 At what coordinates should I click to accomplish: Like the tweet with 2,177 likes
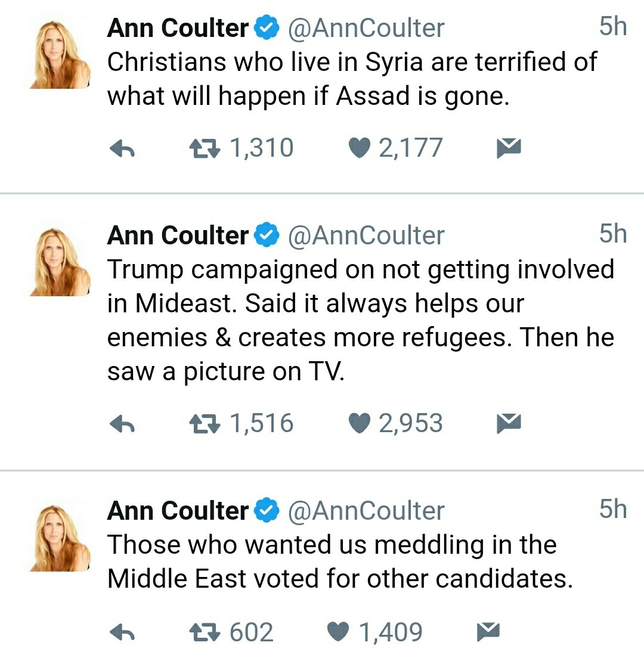point(360,148)
